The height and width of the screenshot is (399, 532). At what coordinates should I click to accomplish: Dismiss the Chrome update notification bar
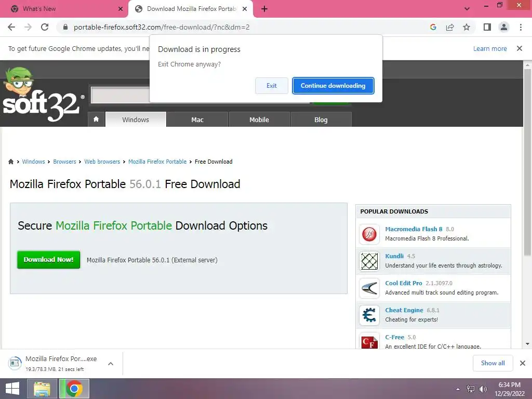(x=520, y=48)
